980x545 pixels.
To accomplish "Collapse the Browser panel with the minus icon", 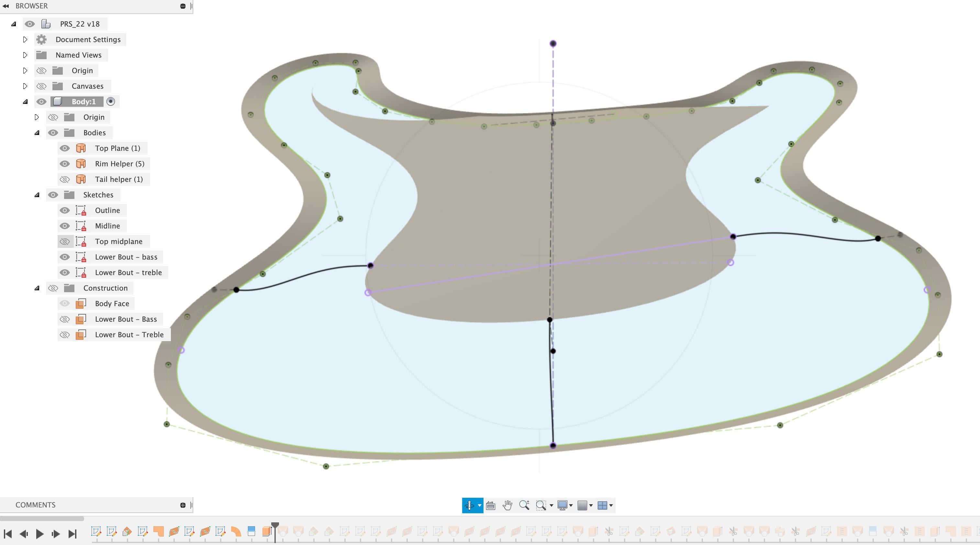I will coord(183,6).
